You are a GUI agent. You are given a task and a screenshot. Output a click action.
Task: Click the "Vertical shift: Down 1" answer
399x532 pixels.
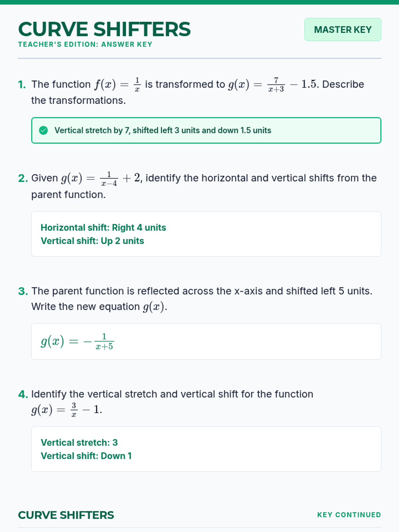click(86, 456)
